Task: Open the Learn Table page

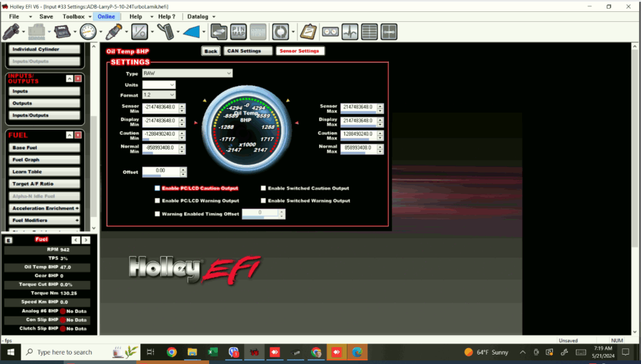Action: tap(44, 171)
